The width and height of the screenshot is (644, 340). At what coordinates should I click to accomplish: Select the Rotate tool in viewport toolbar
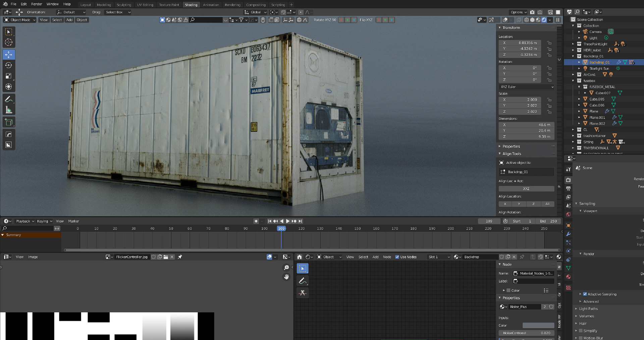coord(9,65)
